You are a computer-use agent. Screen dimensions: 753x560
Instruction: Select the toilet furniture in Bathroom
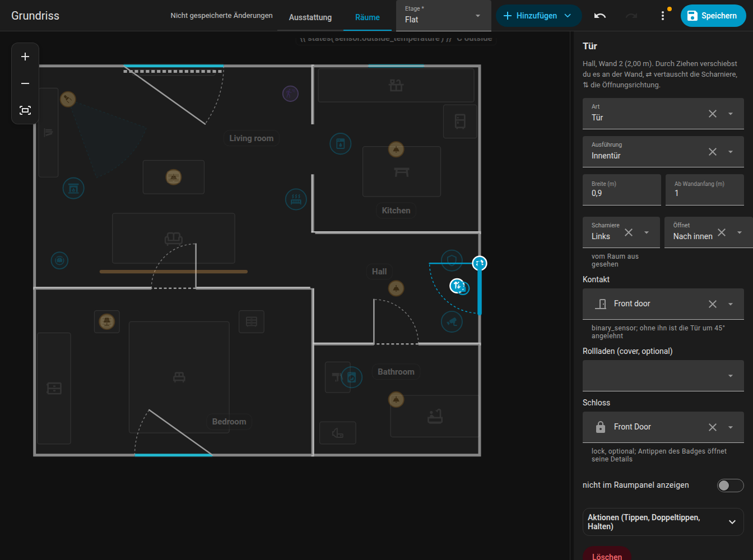tap(338, 433)
